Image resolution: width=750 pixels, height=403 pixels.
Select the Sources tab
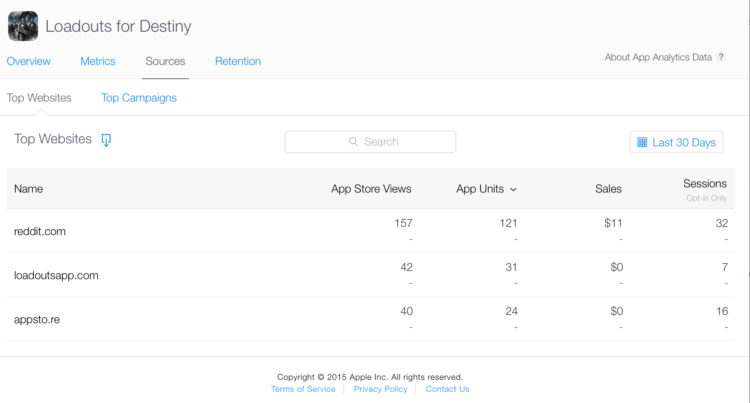click(165, 61)
